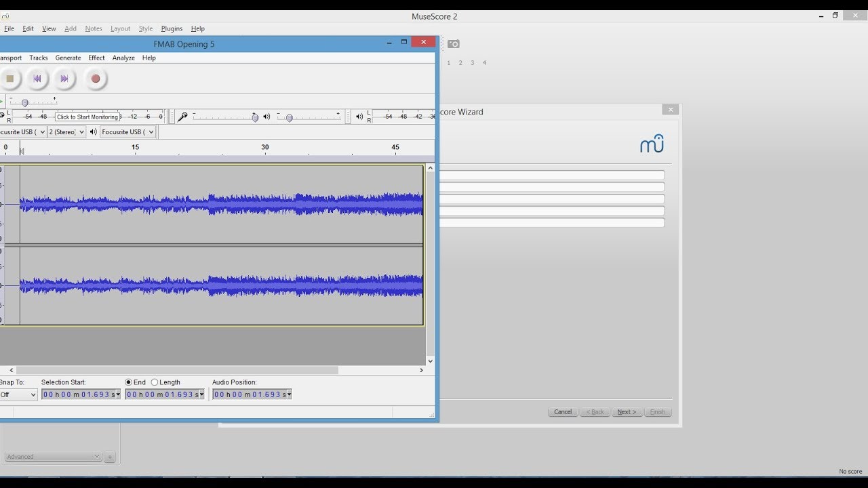Image resolution: width=868 pixels, height=488 pixels.
Task: Click the Audio Position time field
Action: (x=249, y=394)
